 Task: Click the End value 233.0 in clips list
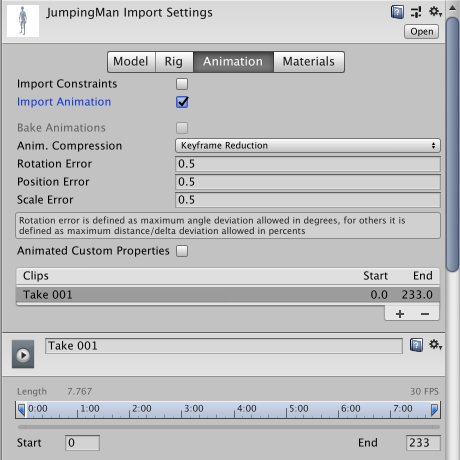(x=417, y=295)
